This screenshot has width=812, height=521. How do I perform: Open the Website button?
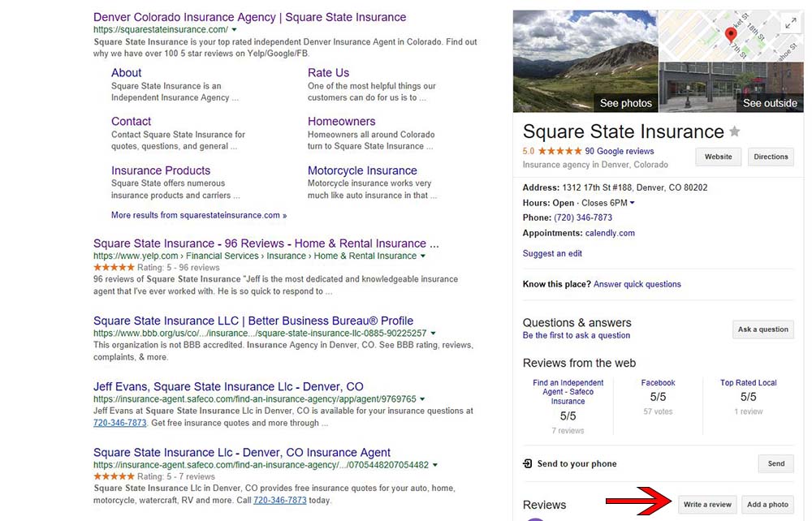719,157
